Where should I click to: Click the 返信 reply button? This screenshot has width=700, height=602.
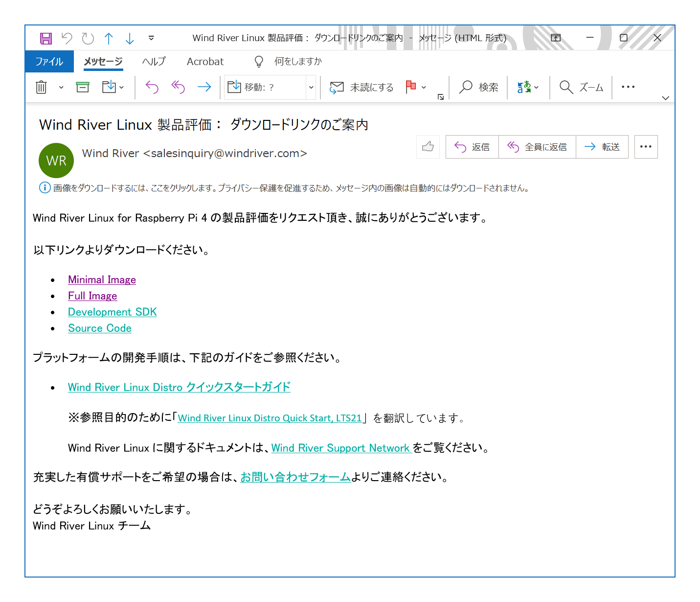pyautogui.click(x=472, y=147)
